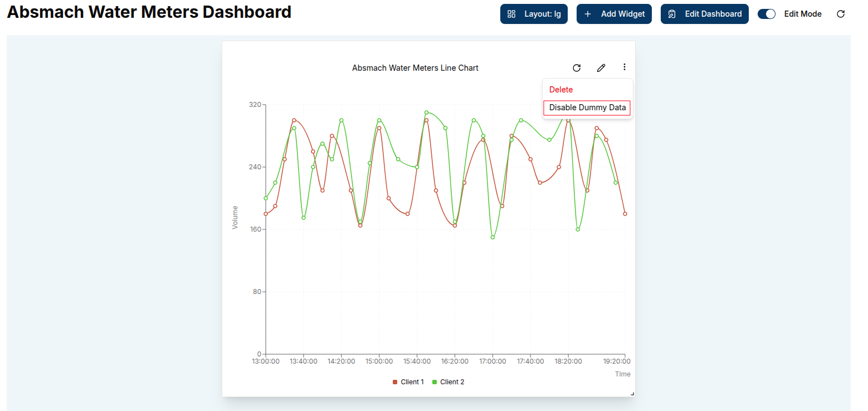Click the red Client 1 legend color square
This screenshot has height=411, width=868.
[395, 382]
